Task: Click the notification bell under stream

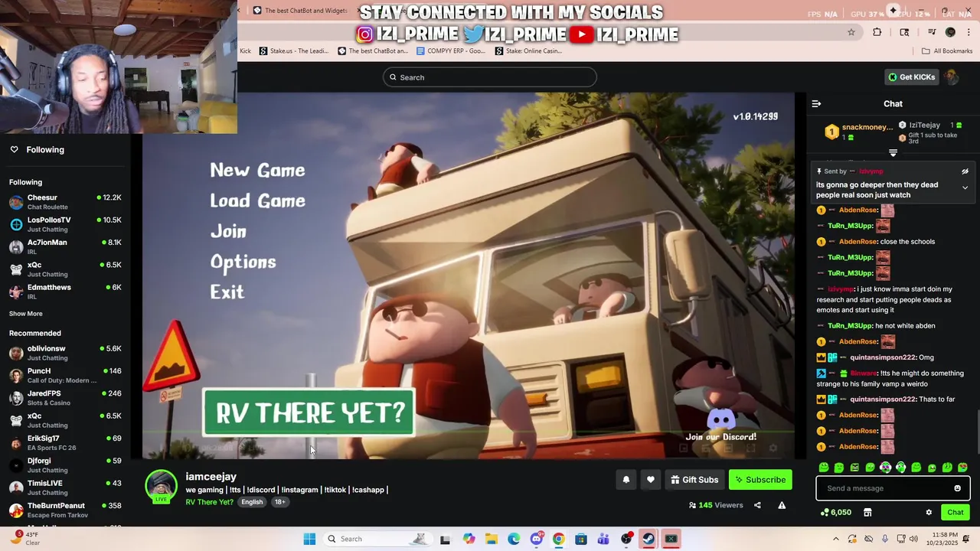Action: click(x=626, y=480)
